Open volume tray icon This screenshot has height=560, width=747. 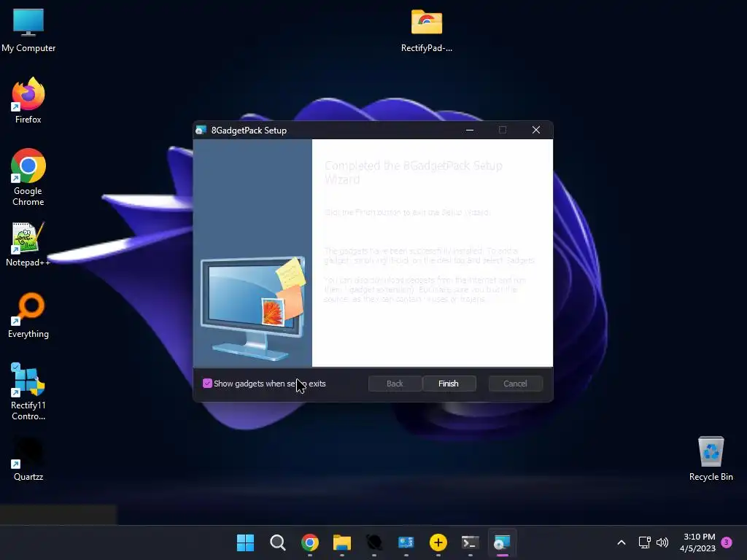pos(662,542)
